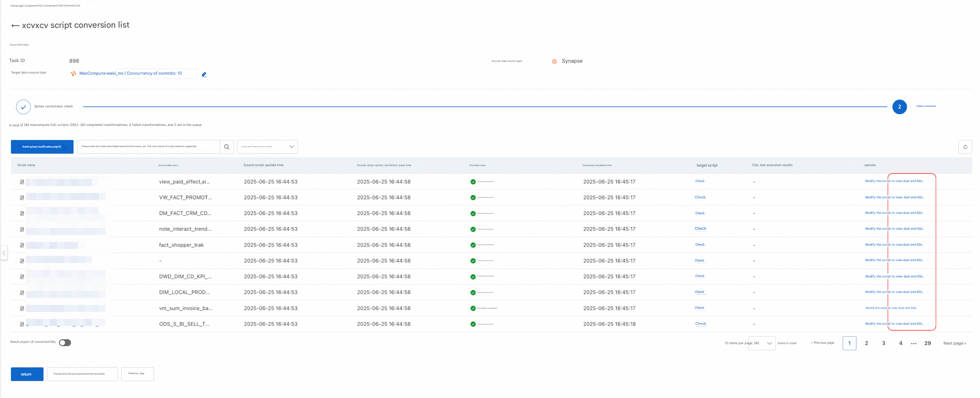Image resolution: width=980 pixels, height=398 pixels.
Task: Click the script file icon in the fact_shopper_trak row
Action: point(22,245)
